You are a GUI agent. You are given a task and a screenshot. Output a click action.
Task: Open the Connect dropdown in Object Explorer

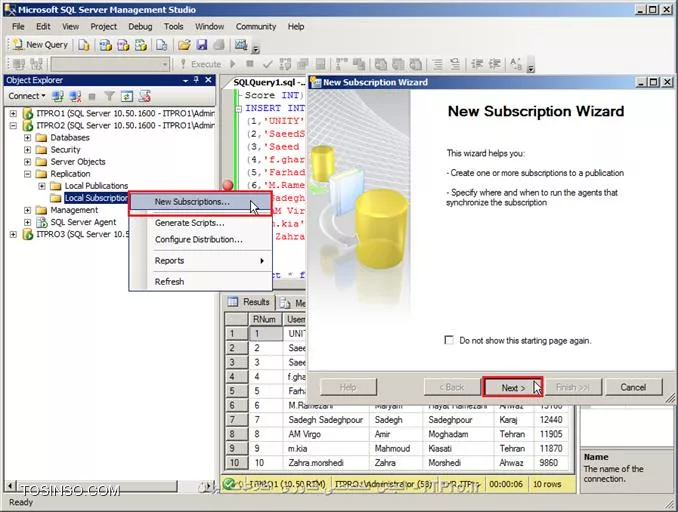pos(27,96)
